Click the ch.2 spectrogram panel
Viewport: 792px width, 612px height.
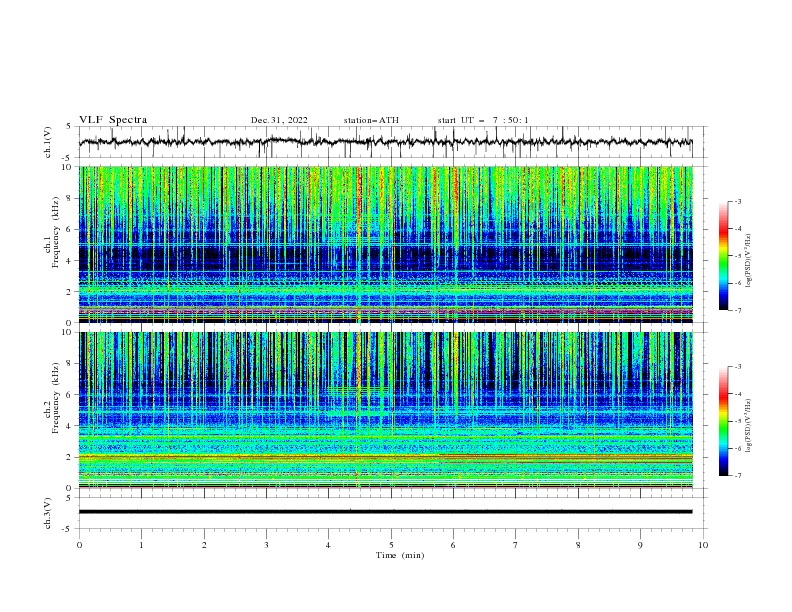tap(386, 410)
